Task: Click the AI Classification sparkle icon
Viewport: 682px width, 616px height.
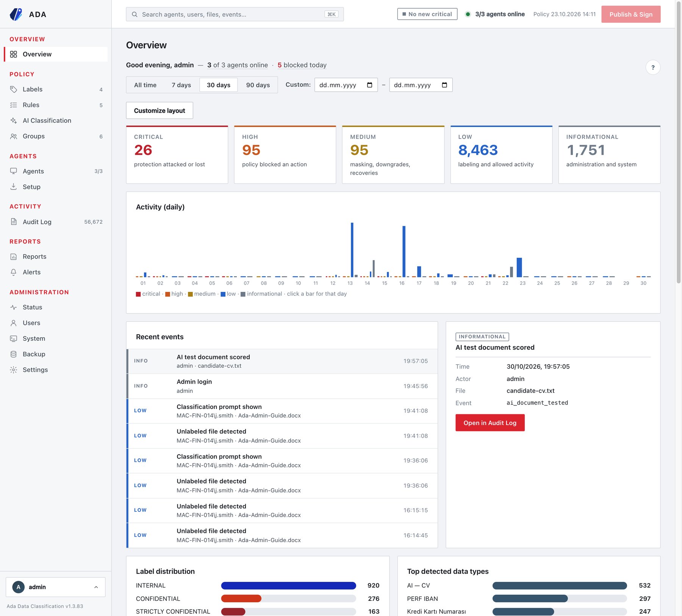Action: click(x=14, y=121)
